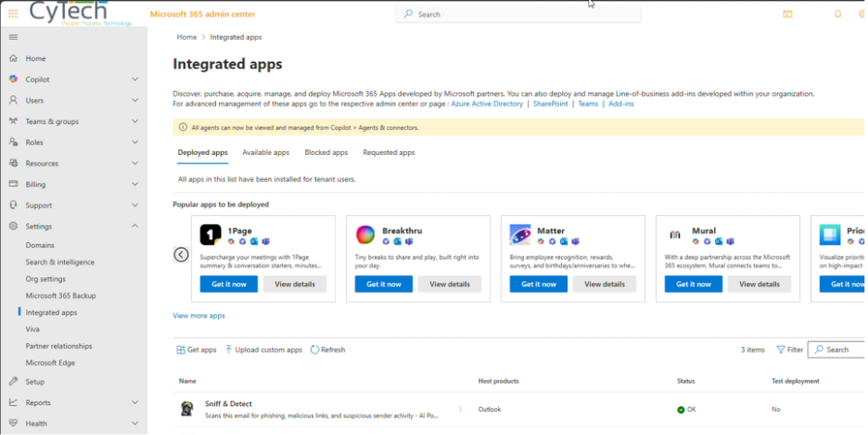
Task: Switch to the Blocked apps tab
Action: tap(326, 152)
